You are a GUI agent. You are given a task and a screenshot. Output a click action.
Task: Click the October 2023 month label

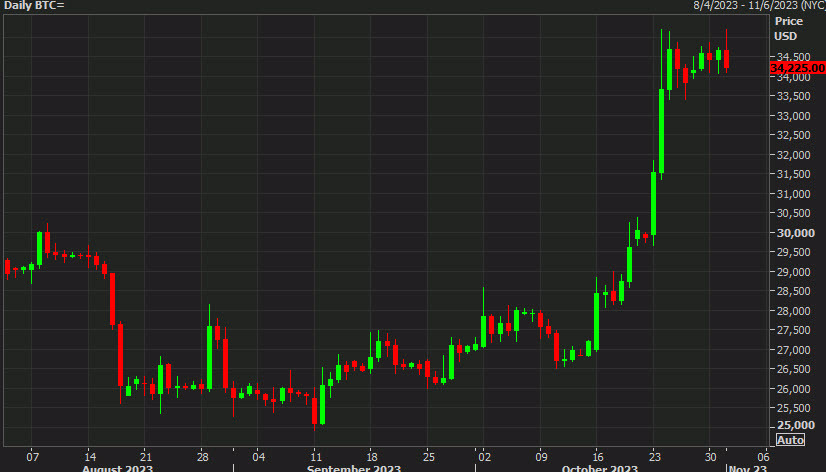[x=599, y=468]
